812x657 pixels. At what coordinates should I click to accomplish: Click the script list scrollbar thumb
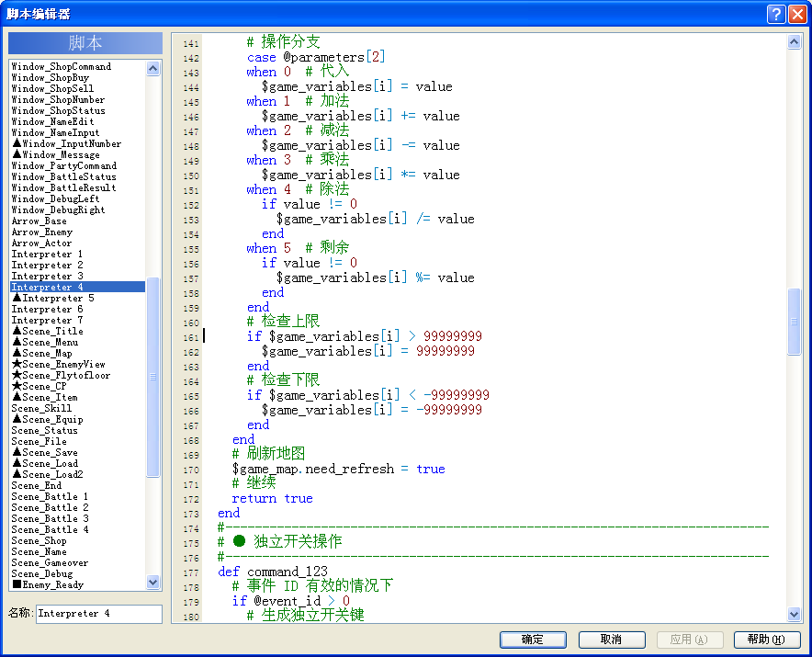click(152, 378)
